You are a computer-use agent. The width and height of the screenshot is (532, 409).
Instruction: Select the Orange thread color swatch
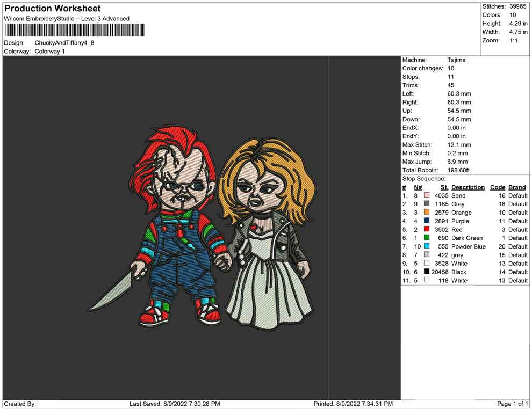(x=427, y=213)
